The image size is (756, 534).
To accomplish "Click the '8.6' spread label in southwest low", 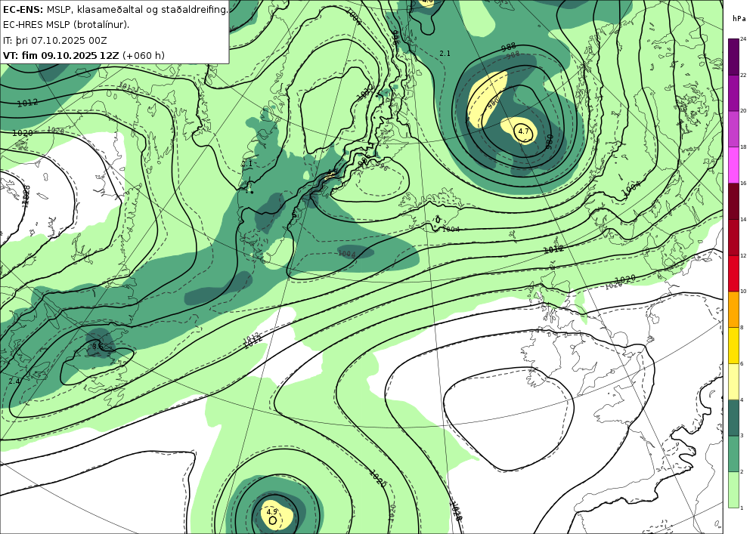I will [x=97, y=345].
